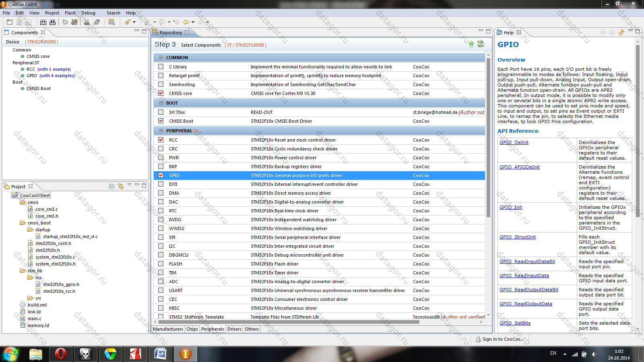Open the Project panel view menu triangle
644x362 pixels.
(129, 185)
